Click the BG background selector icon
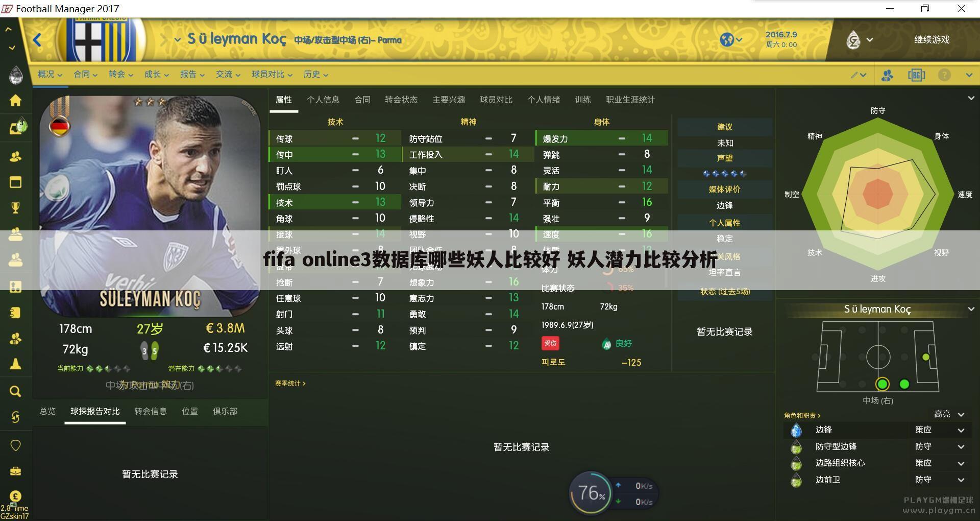 916,75
